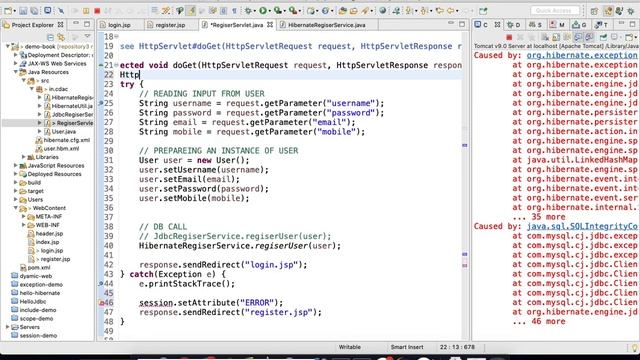Open Project Explorer view menu triangle

(x=87, y=37)
